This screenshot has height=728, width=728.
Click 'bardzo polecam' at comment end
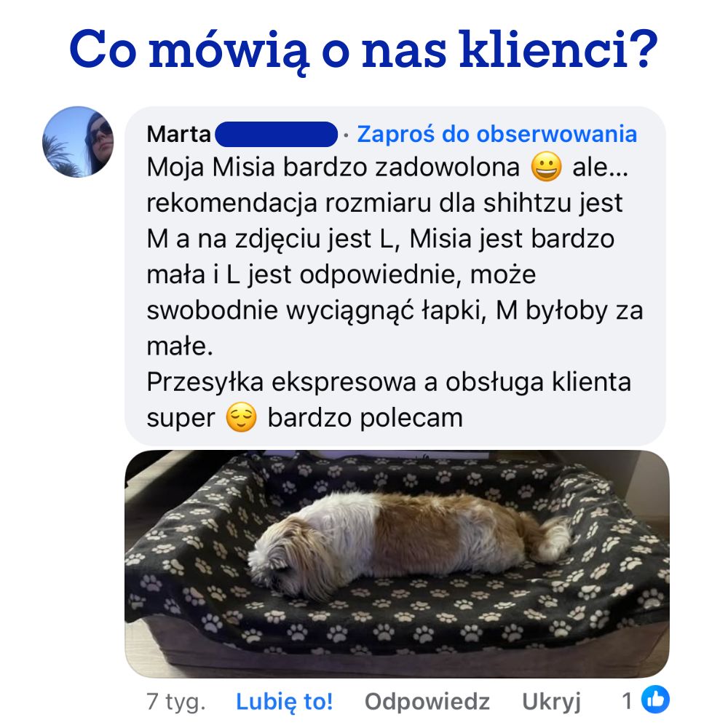(x=365, y=419)
